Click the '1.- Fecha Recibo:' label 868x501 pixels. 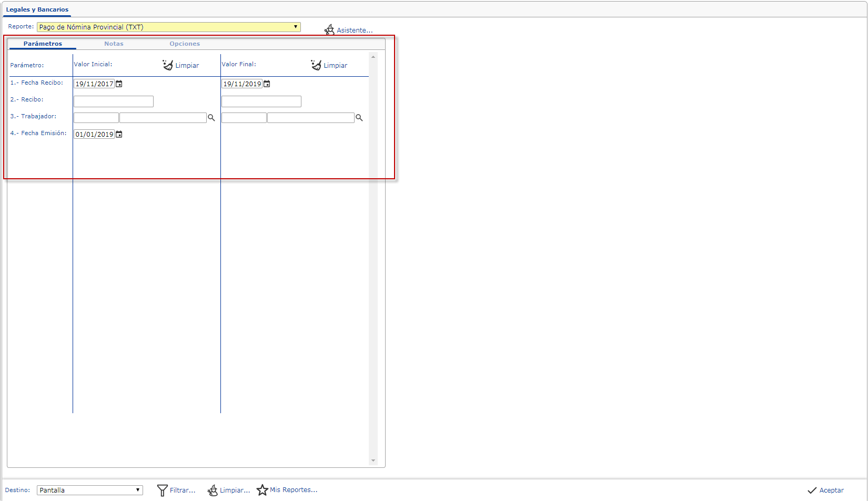coord(37,83)
